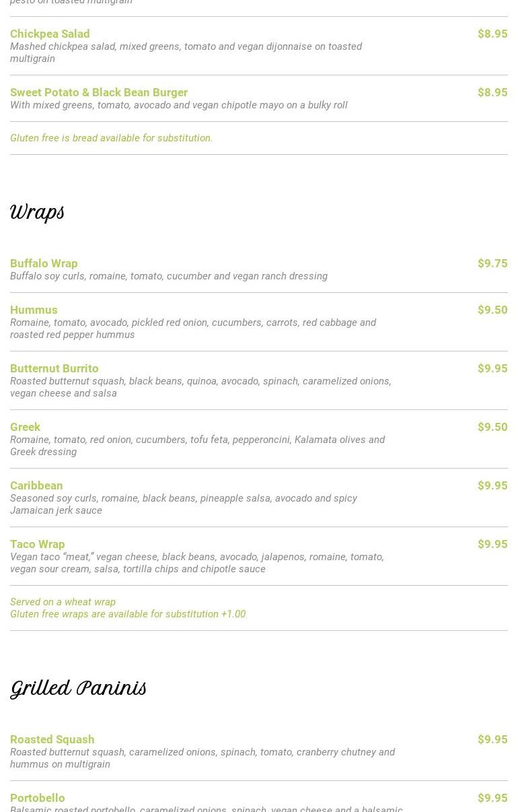This screenshot has height=812, width=518.
Task: Click the Chickpea Salad item name
Action: click(50, 34)
